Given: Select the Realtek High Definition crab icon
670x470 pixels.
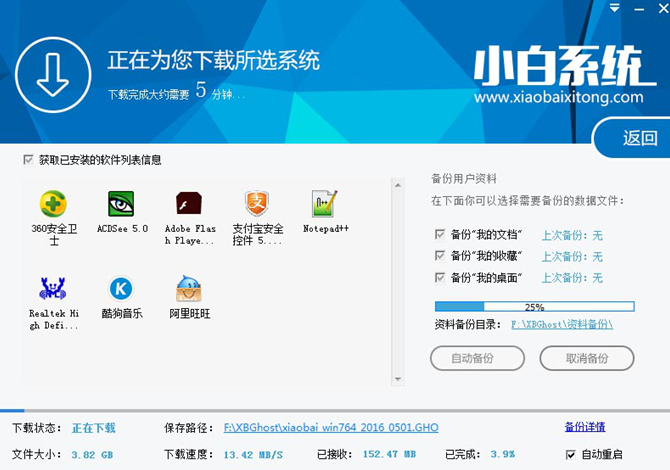Looking at the screenshot, I should click(x=53, y=288).
